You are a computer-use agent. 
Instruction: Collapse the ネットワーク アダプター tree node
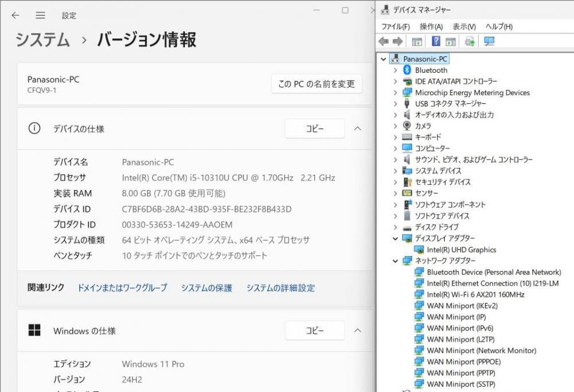(x=395, y=261)
